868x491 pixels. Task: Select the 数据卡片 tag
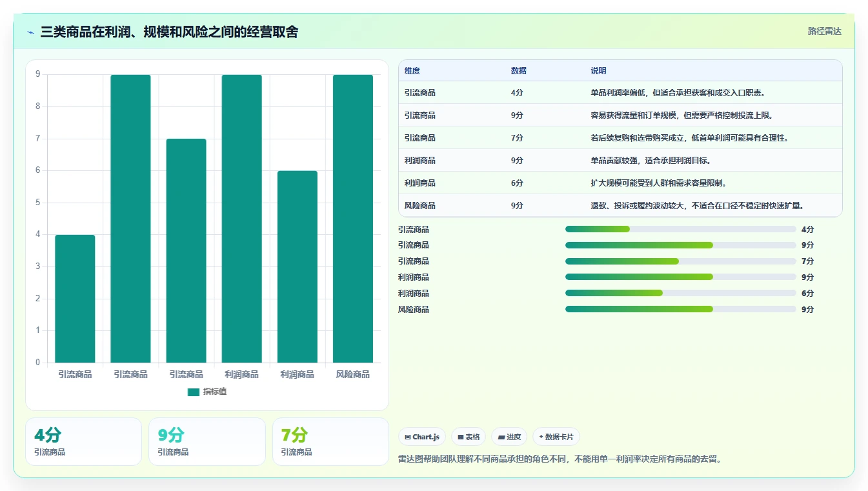click(556, 437)
